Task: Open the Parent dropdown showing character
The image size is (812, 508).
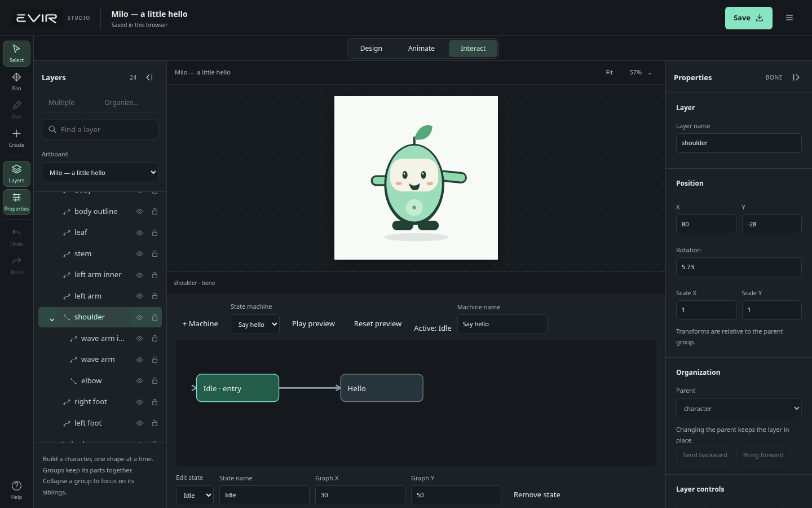Action: 739,409
